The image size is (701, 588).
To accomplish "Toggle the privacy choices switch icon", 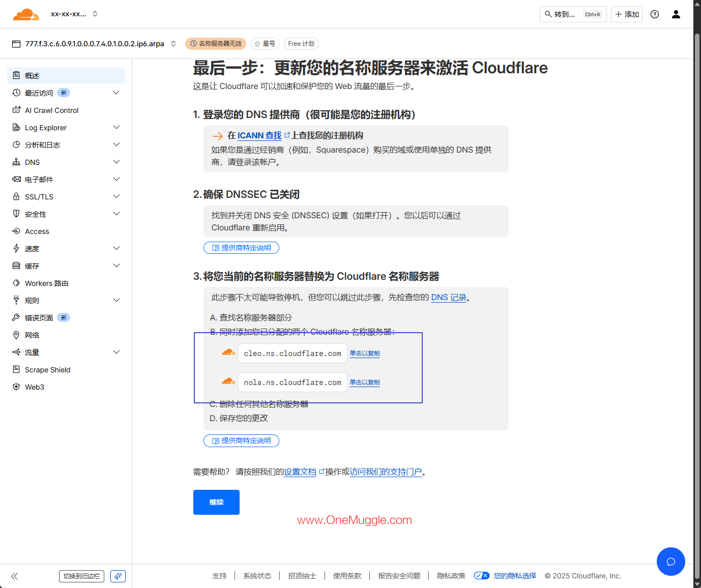I will pyautogui.click(x=482, y=576).
